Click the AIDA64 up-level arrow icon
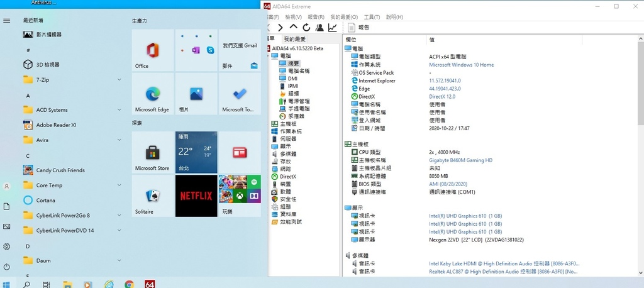The height and width of the screenshot is (288, 644). pyautogui.click(x=293, y=27)
